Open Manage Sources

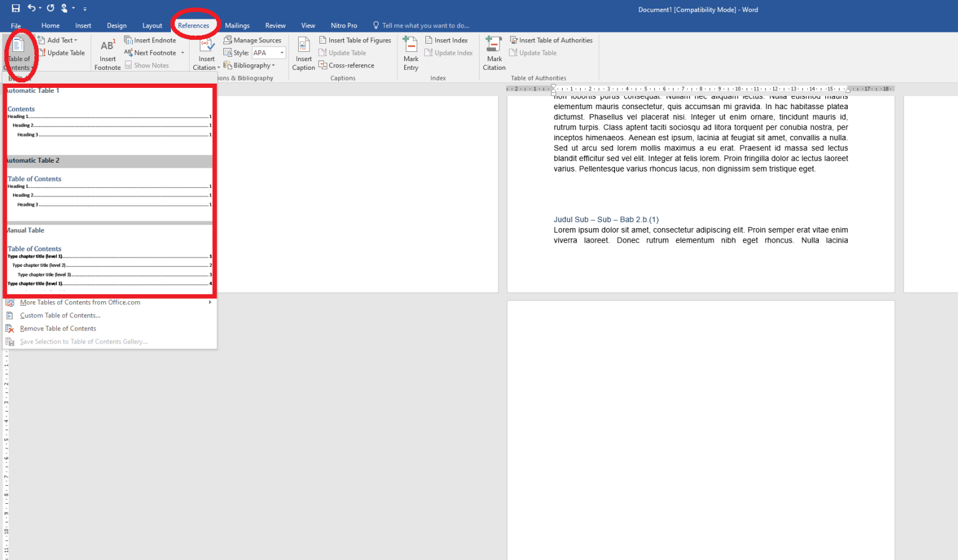(x=253, y=41)
